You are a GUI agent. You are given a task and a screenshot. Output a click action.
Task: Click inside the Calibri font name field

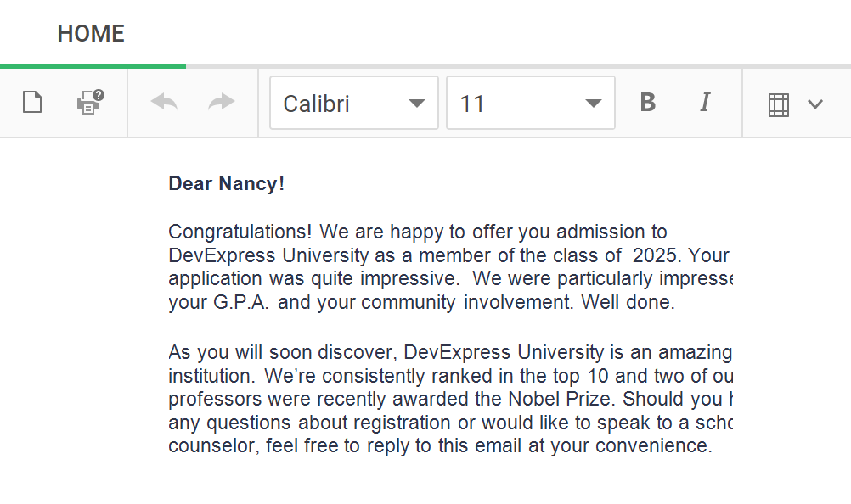pos(335,104)
